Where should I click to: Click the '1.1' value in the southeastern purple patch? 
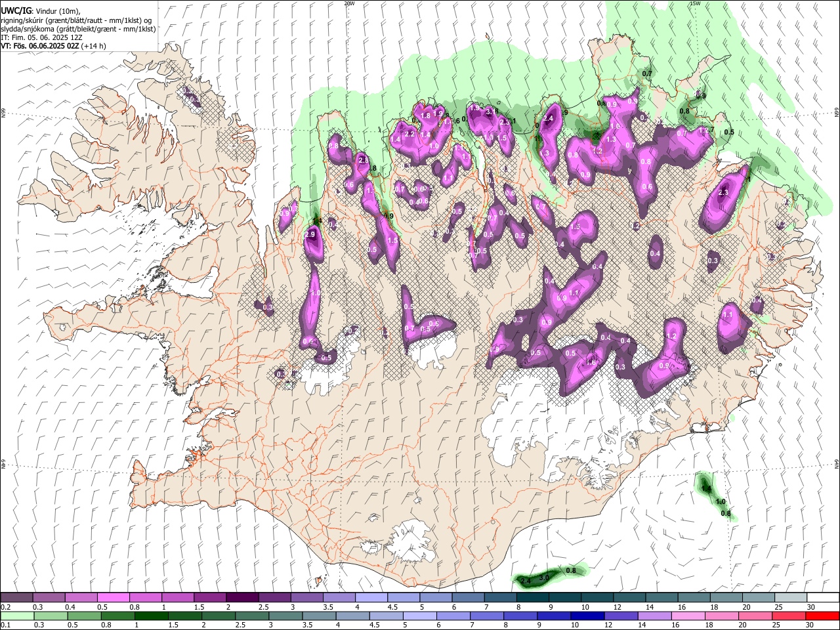(x=727, y=315)
